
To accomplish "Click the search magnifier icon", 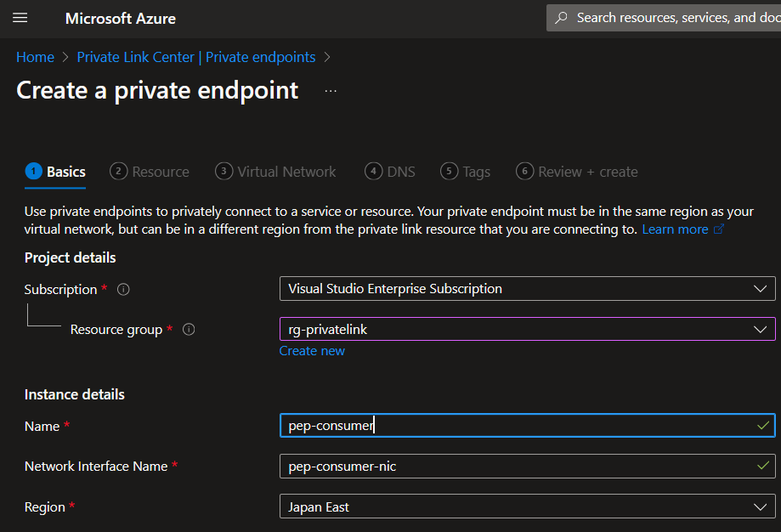I will tap(563, 17).
